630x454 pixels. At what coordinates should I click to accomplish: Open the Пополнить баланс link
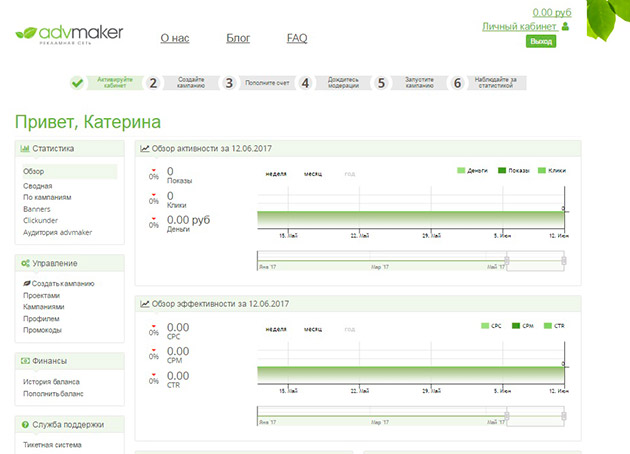53,394
